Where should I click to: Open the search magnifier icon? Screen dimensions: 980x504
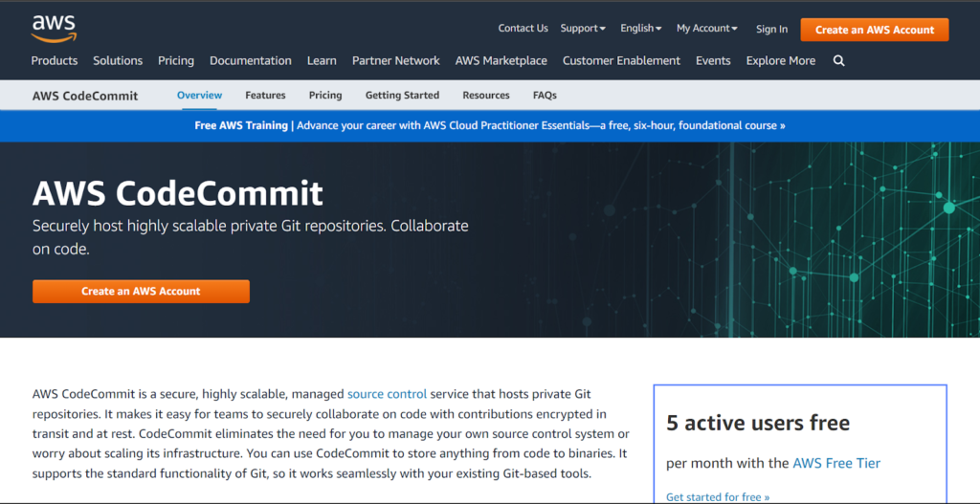[838, 60]
